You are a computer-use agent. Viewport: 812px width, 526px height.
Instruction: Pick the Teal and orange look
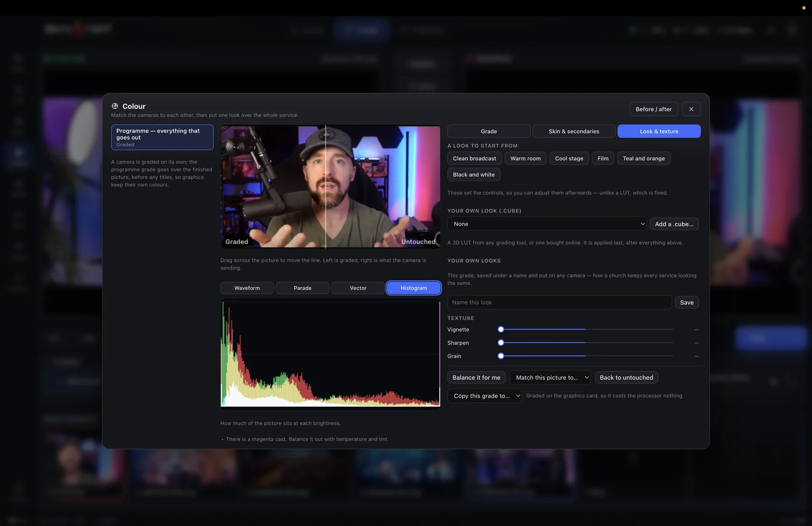point(644,158)
